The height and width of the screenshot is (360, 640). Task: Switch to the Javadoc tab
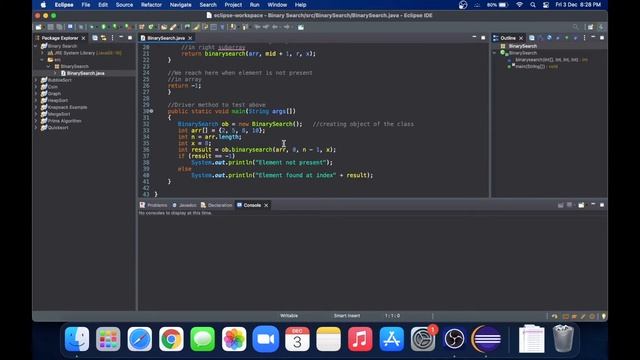coord(184,205)
